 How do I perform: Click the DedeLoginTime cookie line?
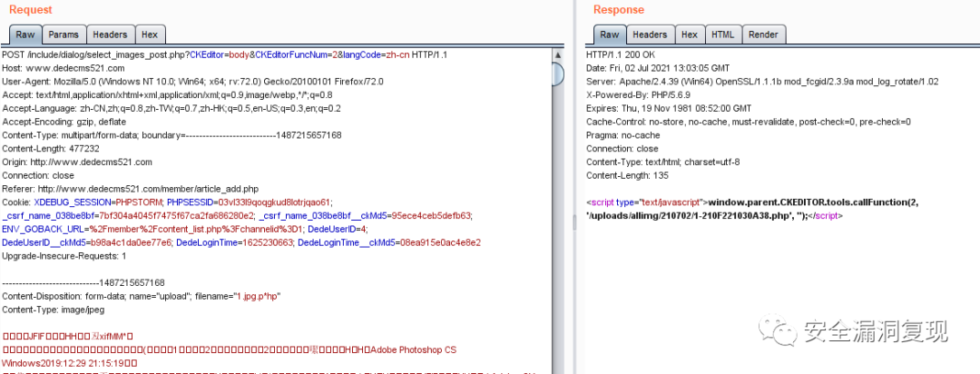[241, 242]
